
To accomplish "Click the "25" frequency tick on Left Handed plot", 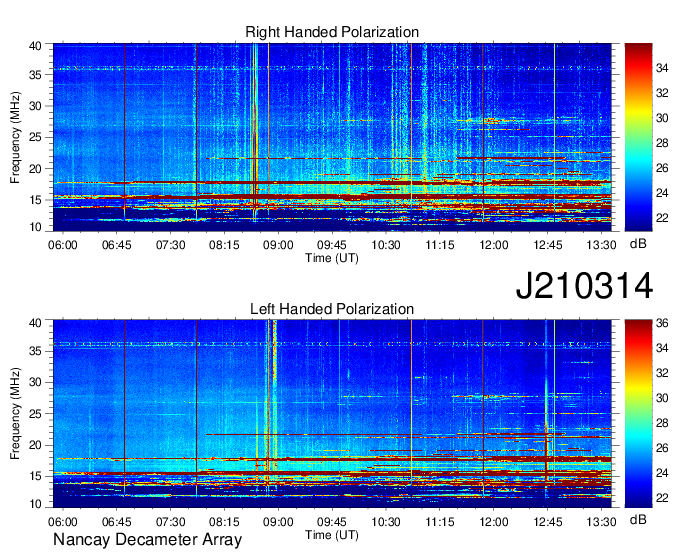I will (35, 414).
